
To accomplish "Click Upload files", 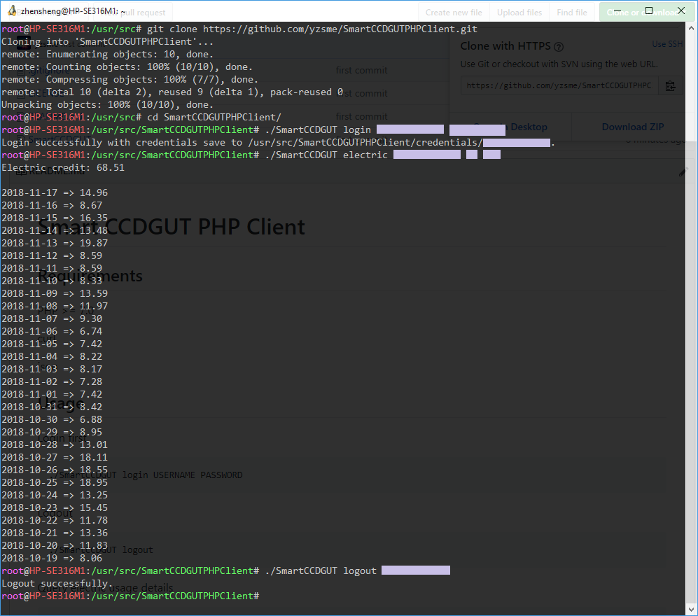I will tap(519, 11).
